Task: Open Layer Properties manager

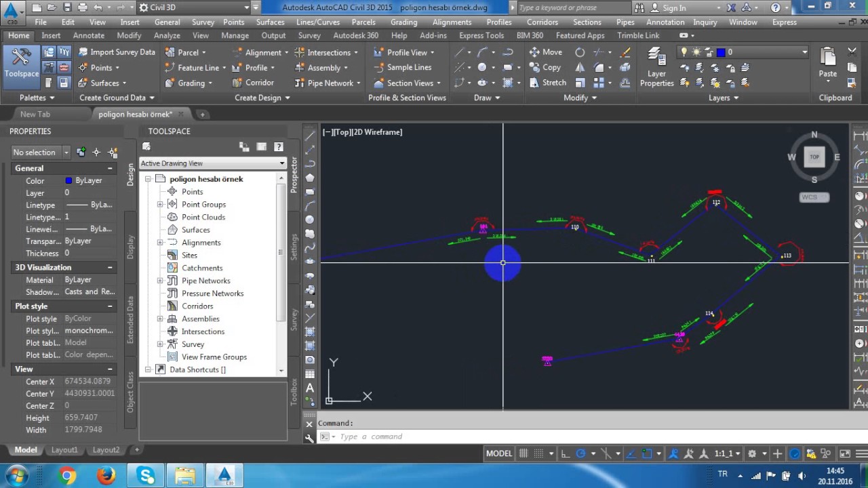Action: coord(656,68)
